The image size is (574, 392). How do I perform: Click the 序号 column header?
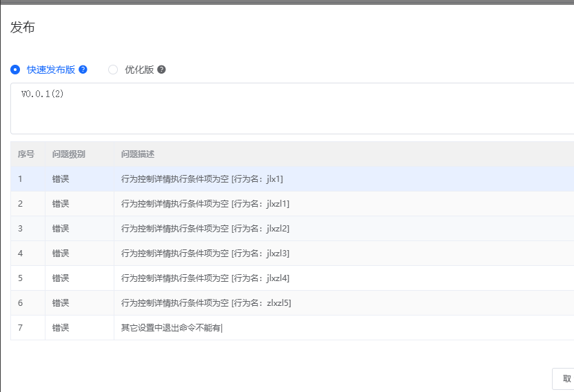26,154
